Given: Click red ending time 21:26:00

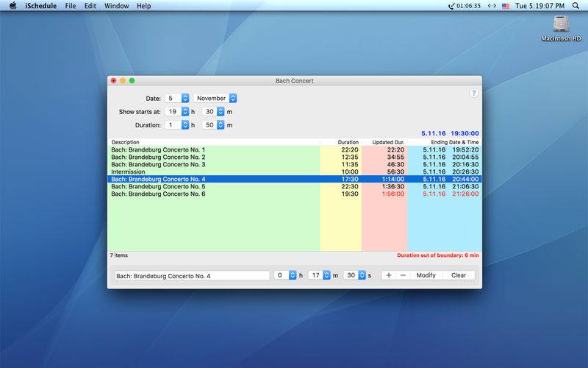Looking at the screenshot, I should point(465,194).
